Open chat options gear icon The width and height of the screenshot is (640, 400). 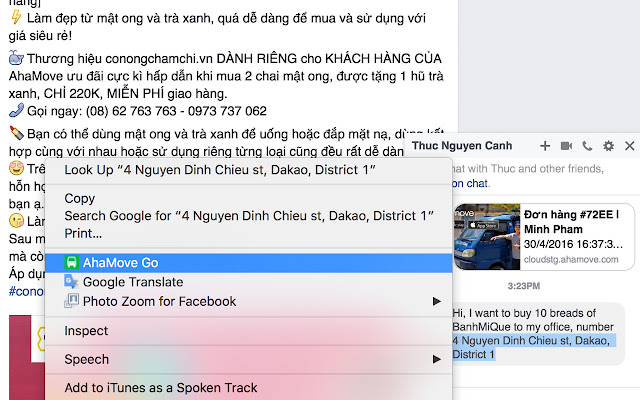point(609,146)
